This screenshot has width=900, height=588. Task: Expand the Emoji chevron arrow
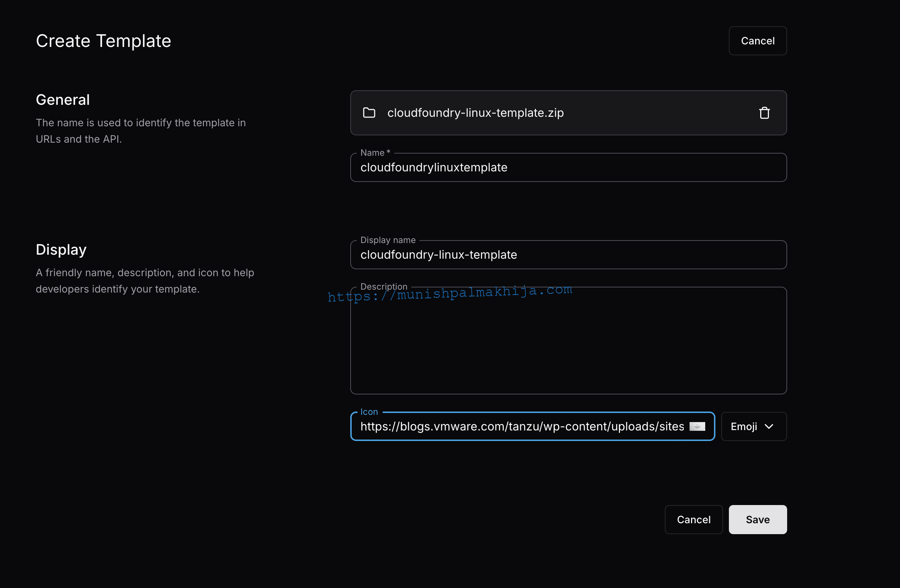pos(769,427)
